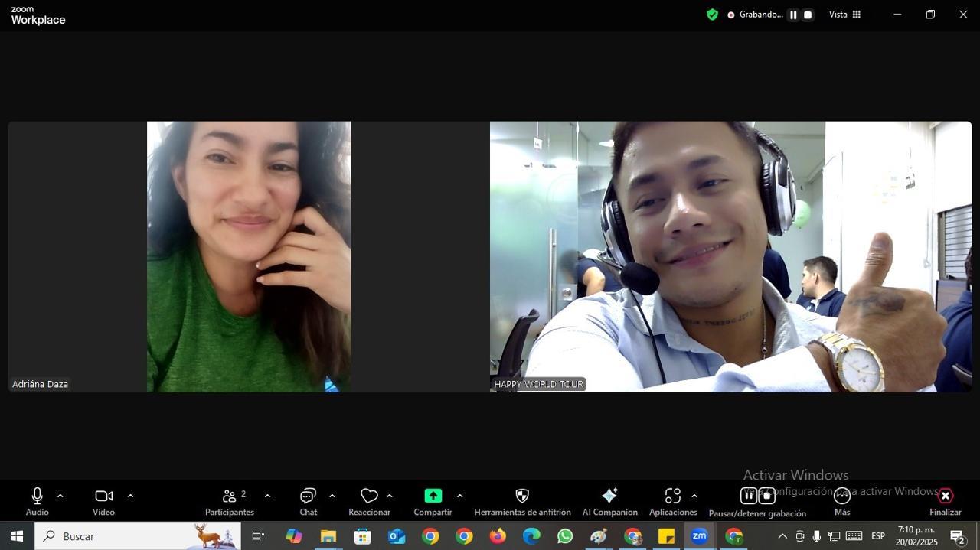Image resolution: width=980 pixels, height=550 pixels.
Task: Expand the Aplicaciones options arrow
Action: pos(694,496)
